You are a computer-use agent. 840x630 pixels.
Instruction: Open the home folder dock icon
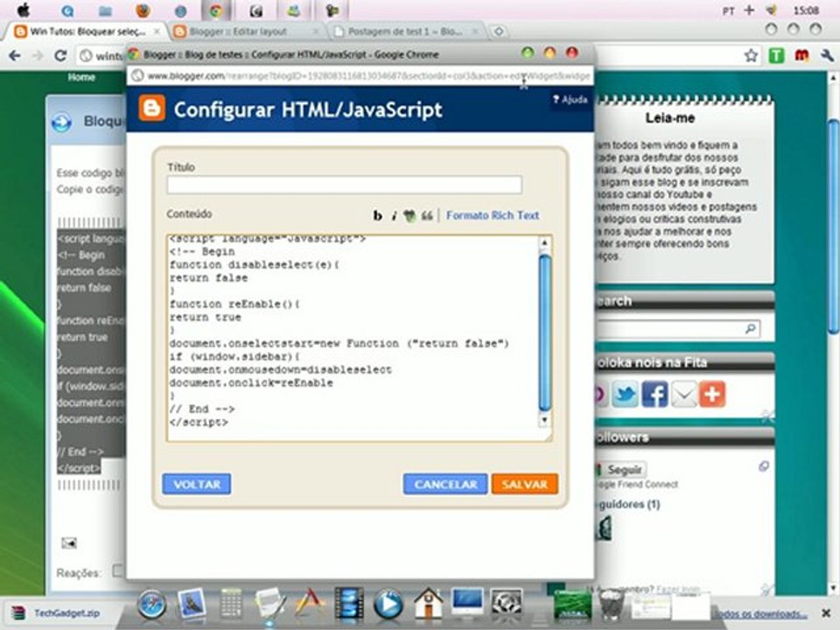tap(429, 604)
